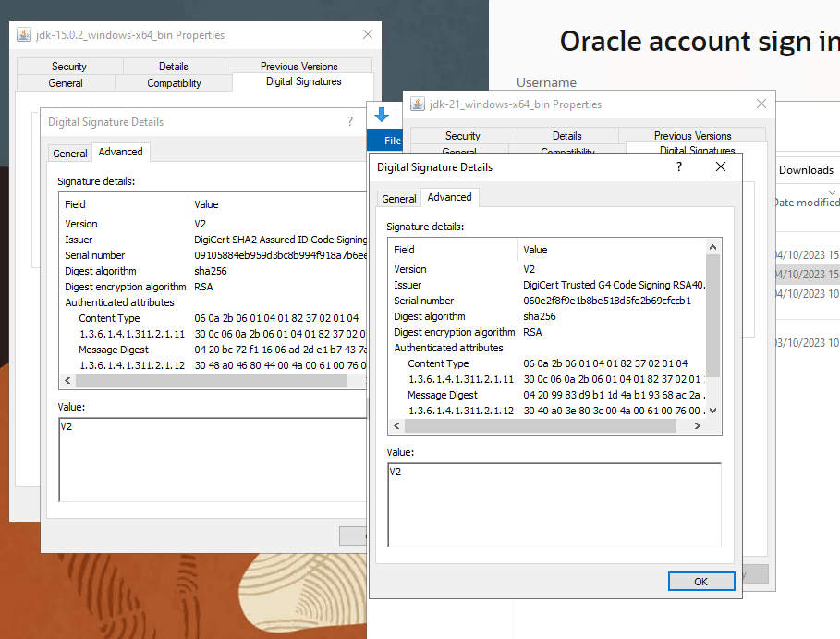840x639 pixels.
Task: Click the help question mark in the left Digital Signature Details
Action: point(350,121)
